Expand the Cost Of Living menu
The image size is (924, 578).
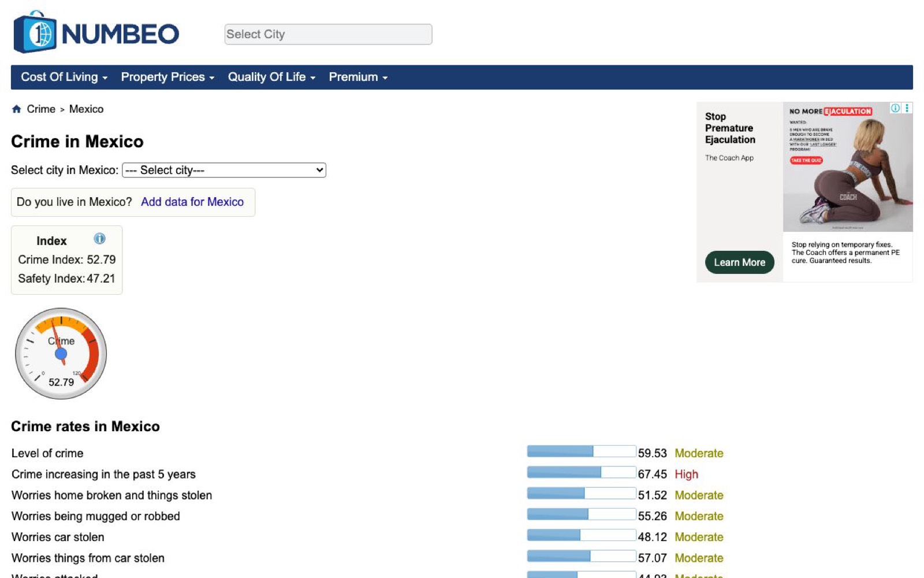pyautogui.click(x=64, y=77)
